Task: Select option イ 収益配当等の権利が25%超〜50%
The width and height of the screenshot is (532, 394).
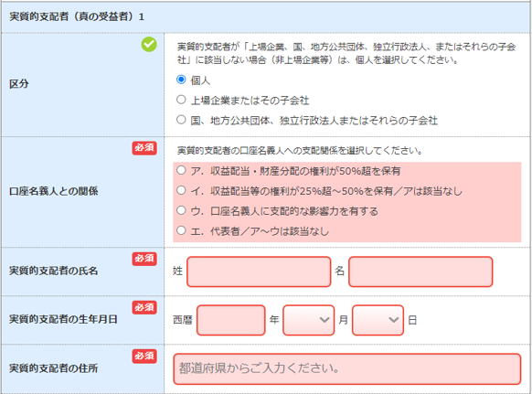Action: point(181,190)
